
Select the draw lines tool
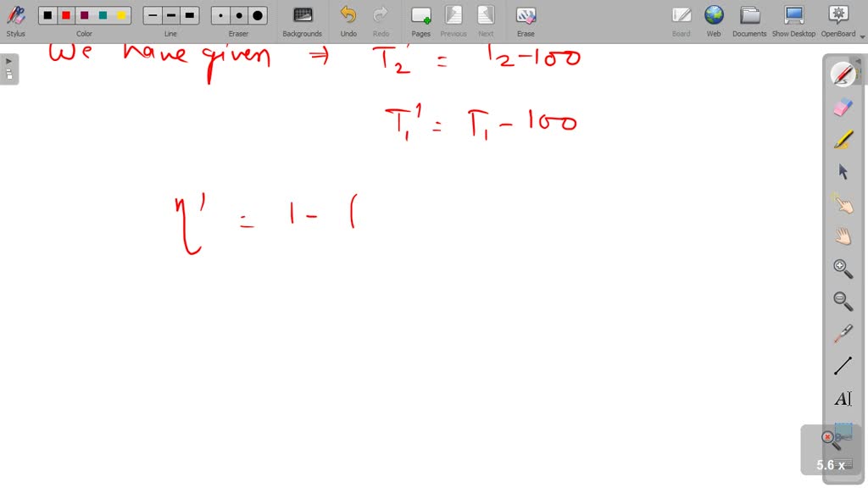point(843,364)
